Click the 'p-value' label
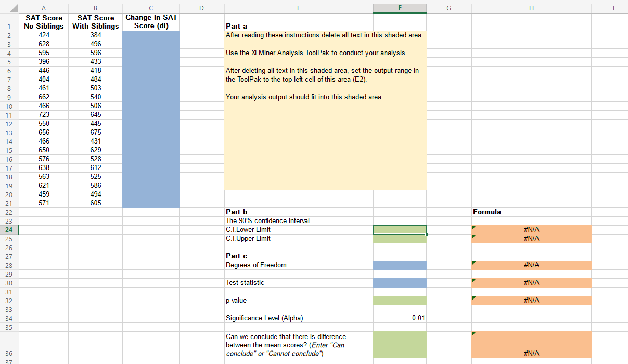Viewport: 628px width, 364px height. click(236, 301)
